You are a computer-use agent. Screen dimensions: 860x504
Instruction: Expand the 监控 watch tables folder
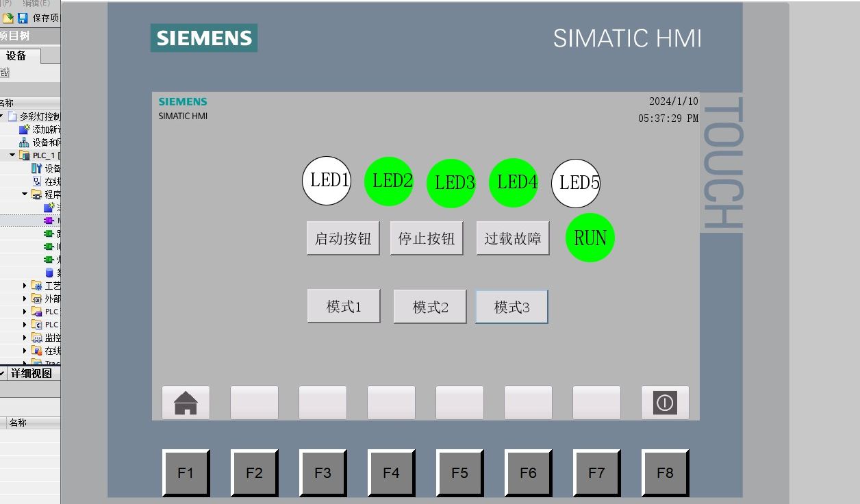[25, 338]
